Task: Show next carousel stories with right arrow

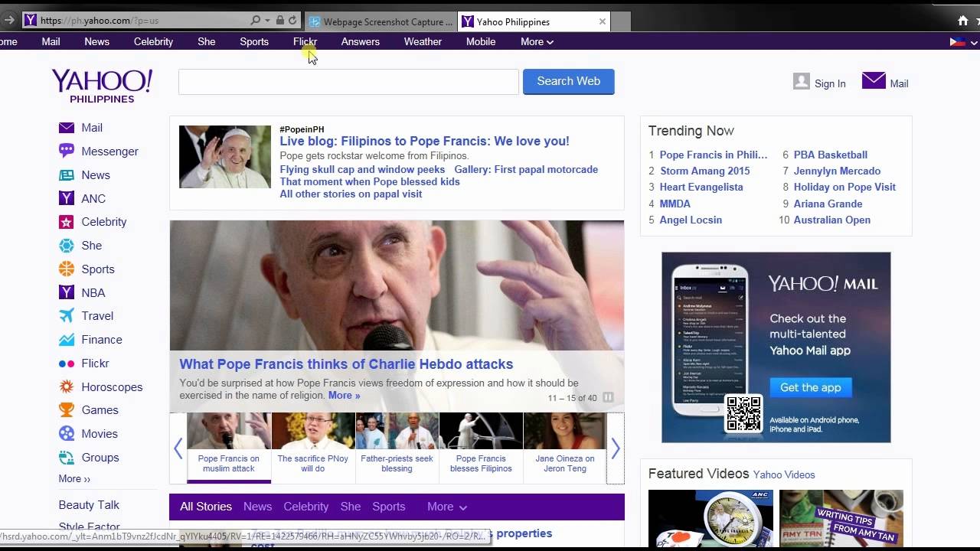Action: pos(616,448)
